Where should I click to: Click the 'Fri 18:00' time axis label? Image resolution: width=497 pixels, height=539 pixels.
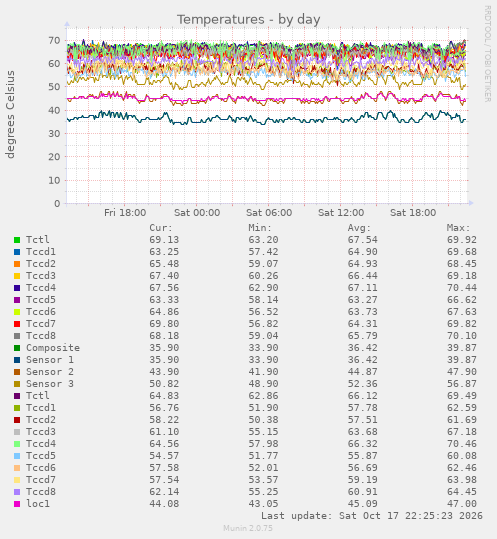(x=125, y=213)
